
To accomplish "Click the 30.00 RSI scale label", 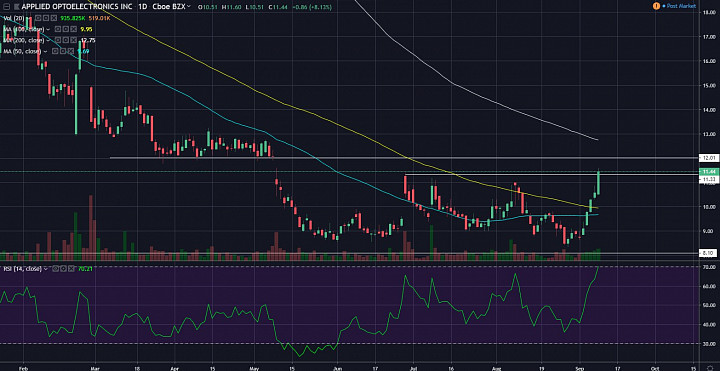I will point(709,344).
